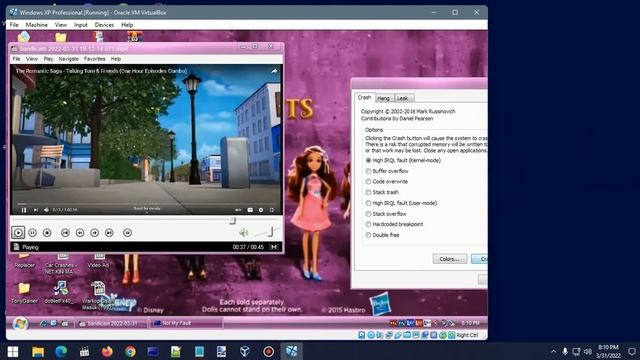Click Not My Fault taskbar button

click(186, 323)
